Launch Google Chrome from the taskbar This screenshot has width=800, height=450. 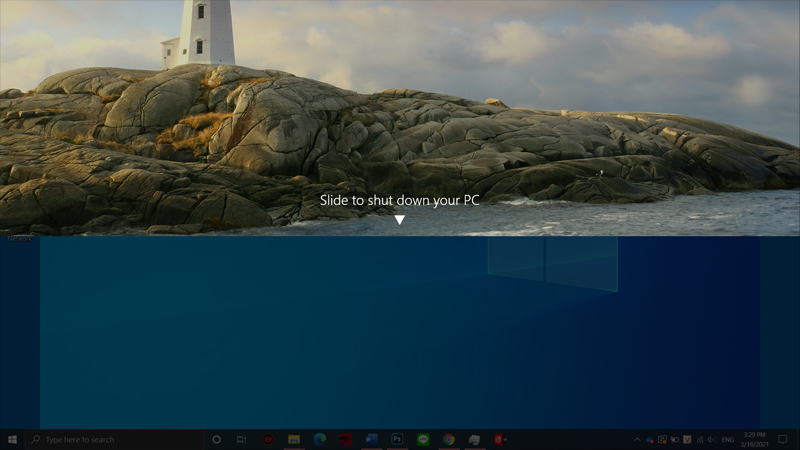(x=449, y=439)
